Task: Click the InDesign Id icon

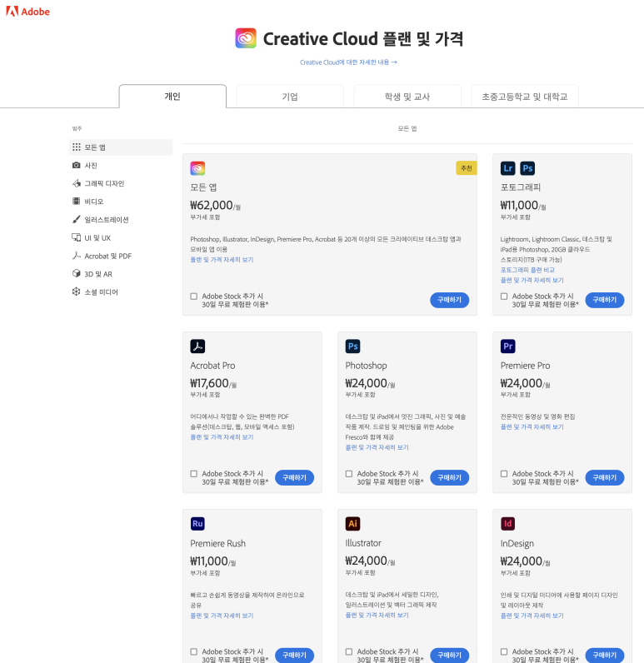Action: (508, 524)
